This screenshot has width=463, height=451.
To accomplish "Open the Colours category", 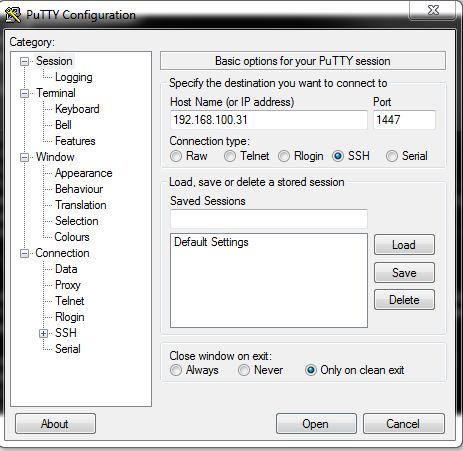I will (72, 237).
